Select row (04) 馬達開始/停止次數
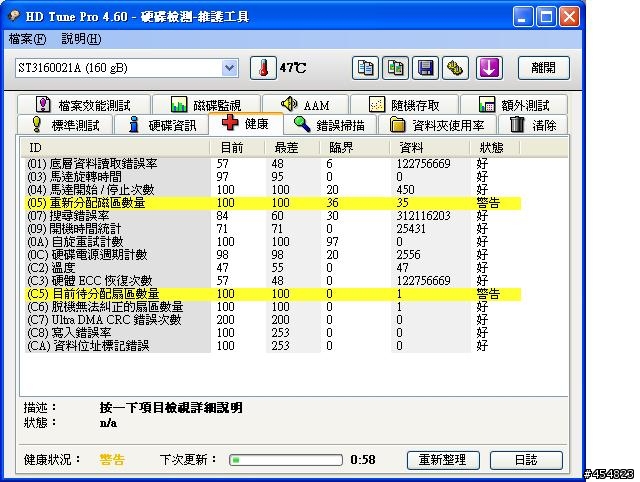640x482 pixels. point(273,190)
